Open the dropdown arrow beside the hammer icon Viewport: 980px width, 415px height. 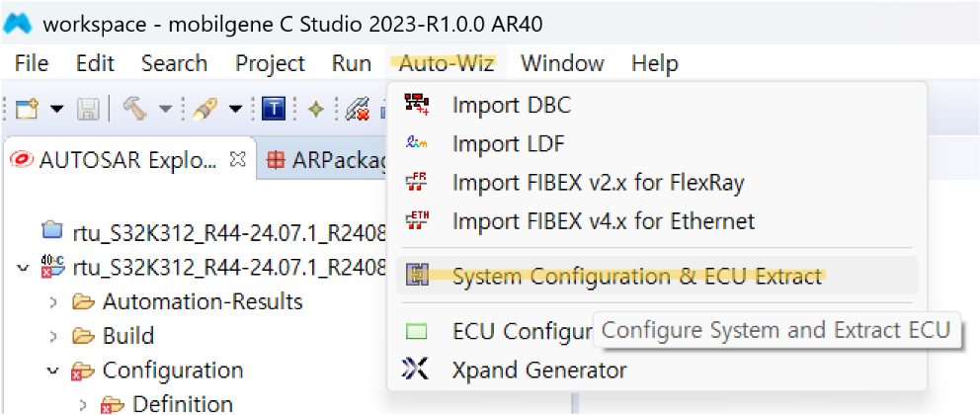point(165,110)
